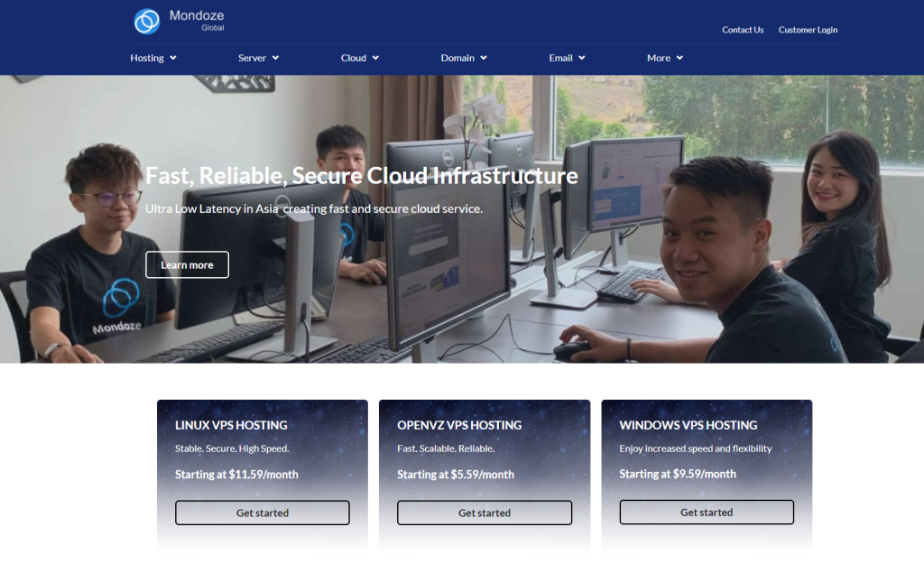Expand the Cloud dropdown chevron
Screen dimensions: 924x564
click(x=375, y=58)
